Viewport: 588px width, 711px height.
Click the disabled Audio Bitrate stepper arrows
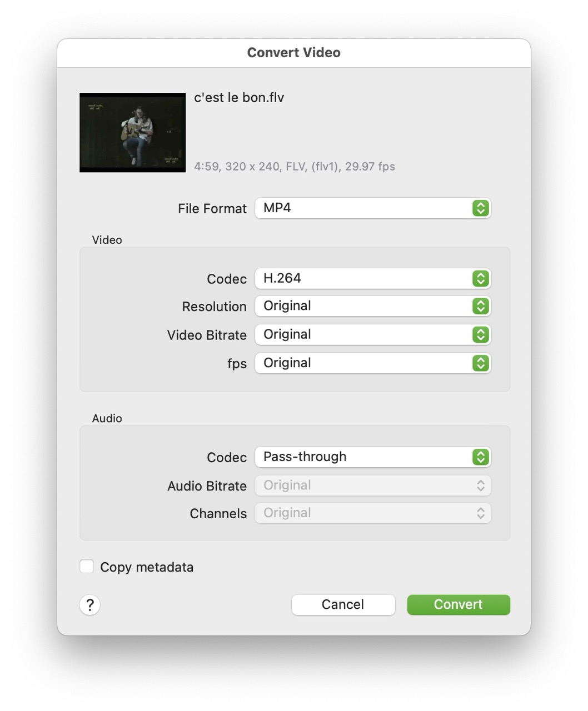[x=480, y=485]
